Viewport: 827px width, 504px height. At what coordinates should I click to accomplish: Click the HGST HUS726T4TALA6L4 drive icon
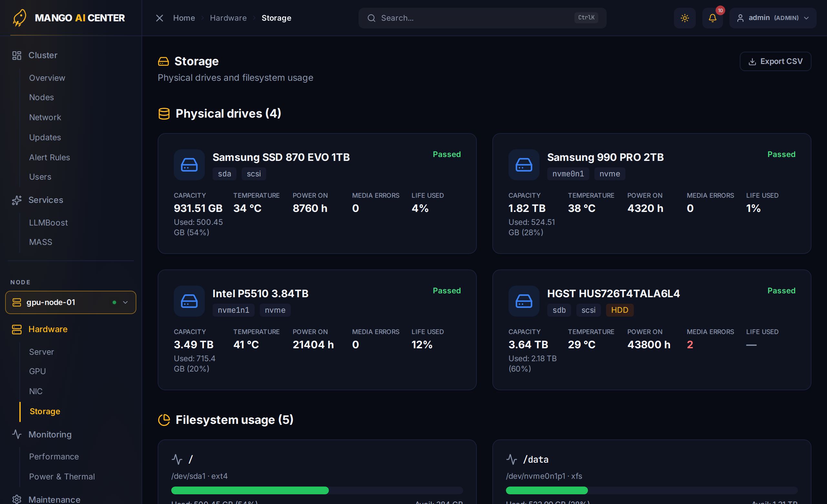[524, 301]
